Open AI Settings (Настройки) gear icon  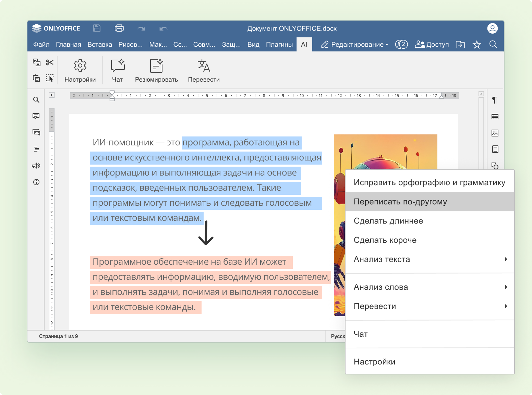80,70
